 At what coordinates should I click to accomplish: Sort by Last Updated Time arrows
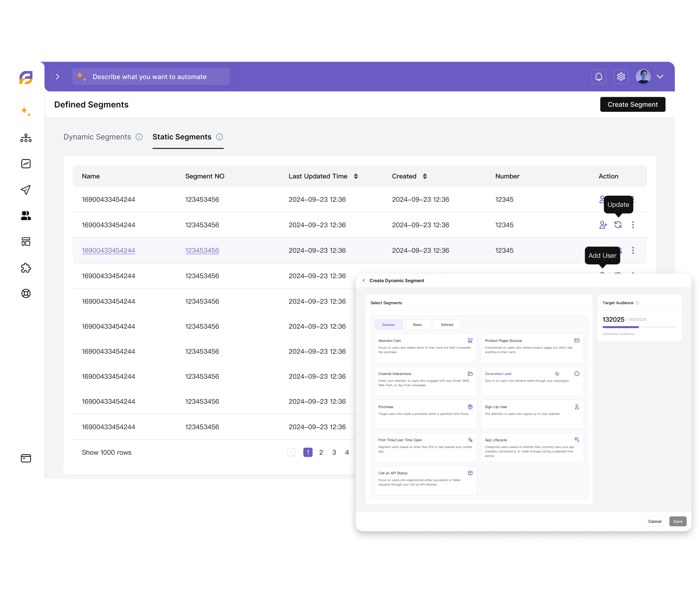pyautogui.click(x=356, y=176)
